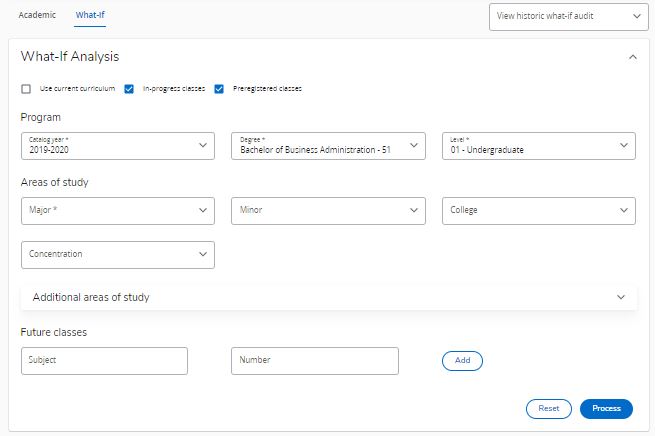Click the Number input field
This screenshot has width=655, height=436.
[x=314, y=360]
